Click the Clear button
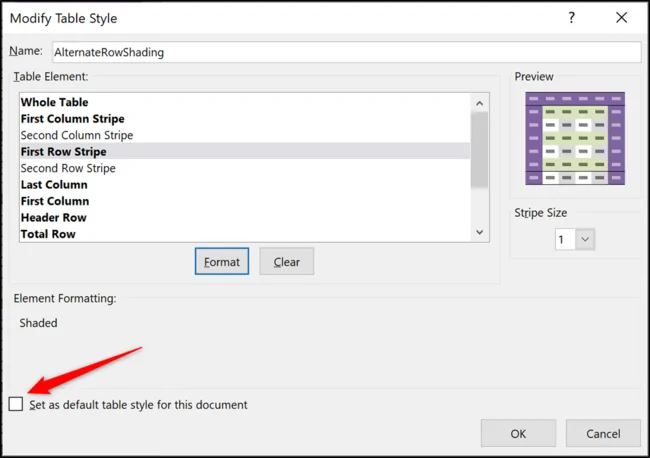650x458 pixels. click(x=286, y=262)
